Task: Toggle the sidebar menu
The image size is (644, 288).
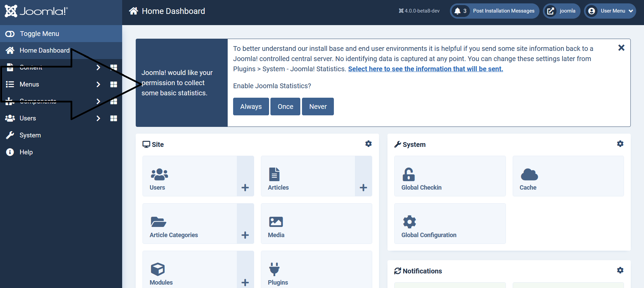Action: (x=61, y=34)
